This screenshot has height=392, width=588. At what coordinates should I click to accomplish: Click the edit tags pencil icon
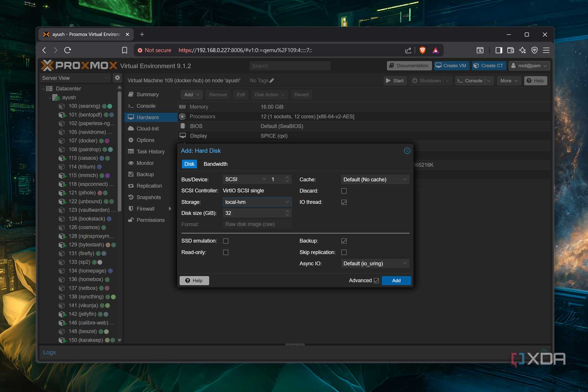pyautogui.click(x=272, y=81)
